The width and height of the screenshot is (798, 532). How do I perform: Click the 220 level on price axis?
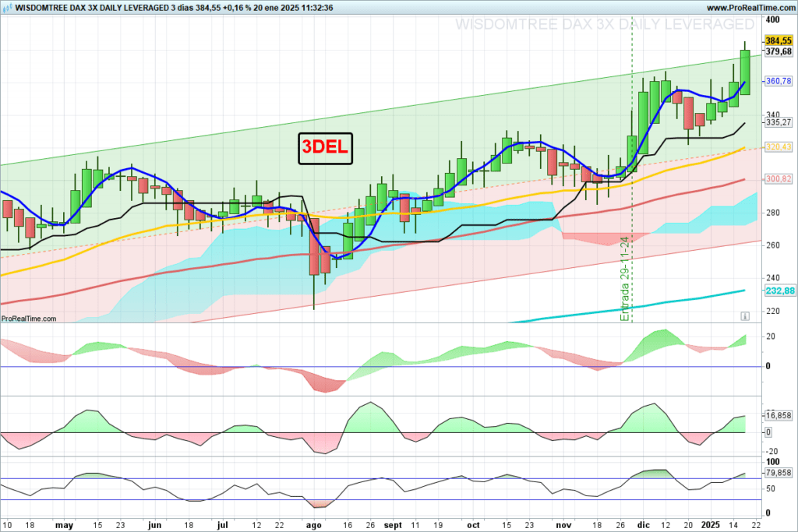(x=772, y=311)
